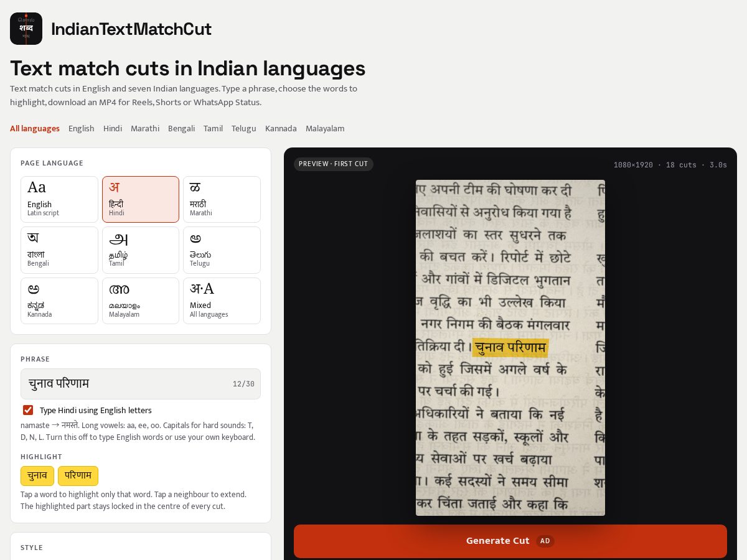
Task: Go to the Tamil language tab
Action: point(213,129)
